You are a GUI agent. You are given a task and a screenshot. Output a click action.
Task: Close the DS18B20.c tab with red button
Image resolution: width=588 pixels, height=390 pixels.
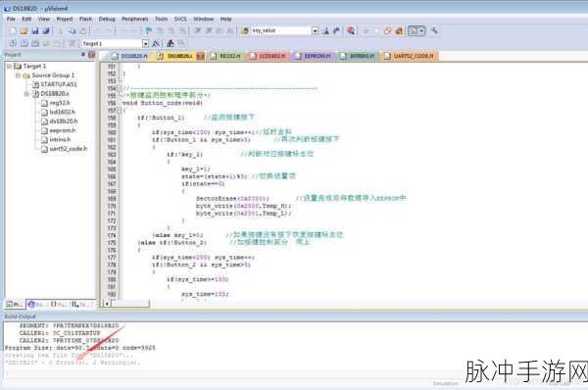(201, 56)
